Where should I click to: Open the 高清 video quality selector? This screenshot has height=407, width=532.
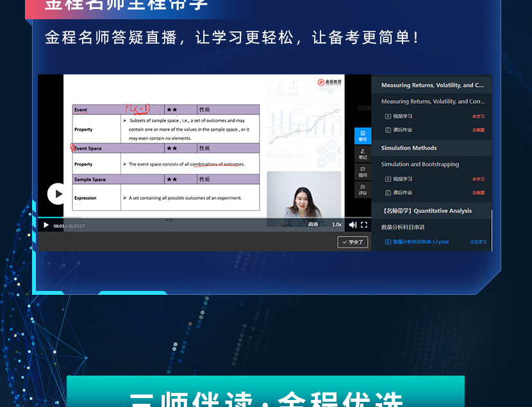click(313, 225)
